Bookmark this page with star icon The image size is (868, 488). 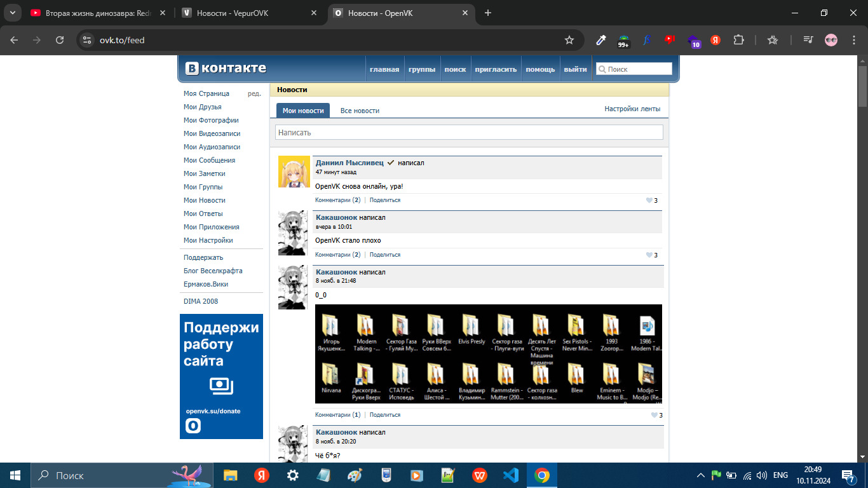[569, 40]
